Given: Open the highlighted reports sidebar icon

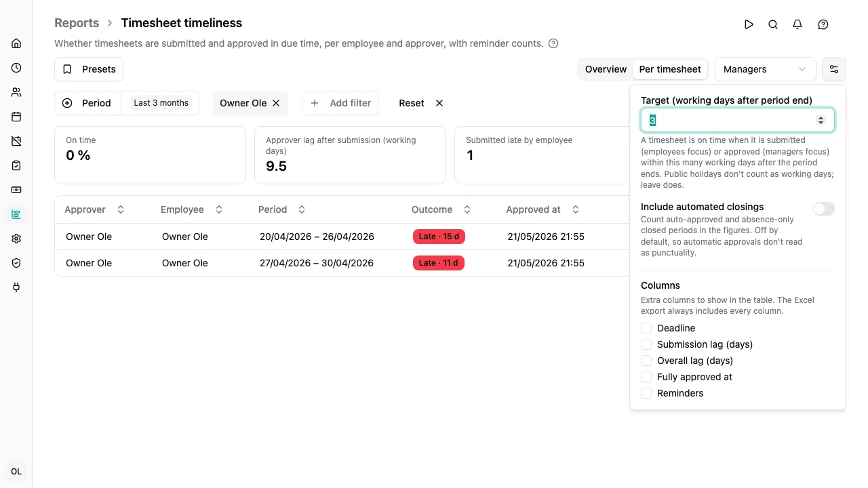Looking at the screenshot, I should click(16, 214).
